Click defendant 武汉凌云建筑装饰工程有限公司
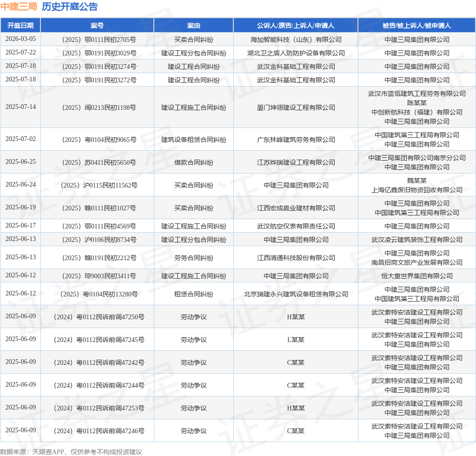Viewport: 476px width, 456px height. (x=417, y=240)
